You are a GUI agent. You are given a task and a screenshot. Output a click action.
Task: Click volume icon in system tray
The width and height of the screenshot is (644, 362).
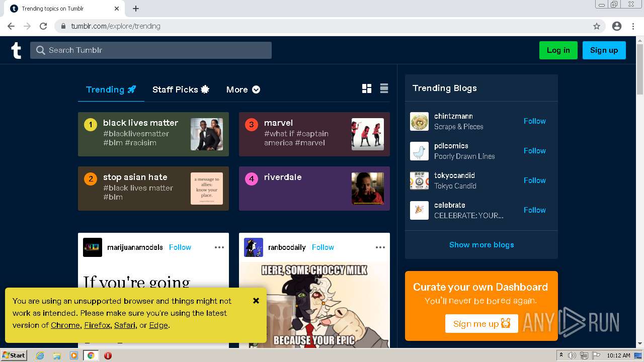[572, 355]
